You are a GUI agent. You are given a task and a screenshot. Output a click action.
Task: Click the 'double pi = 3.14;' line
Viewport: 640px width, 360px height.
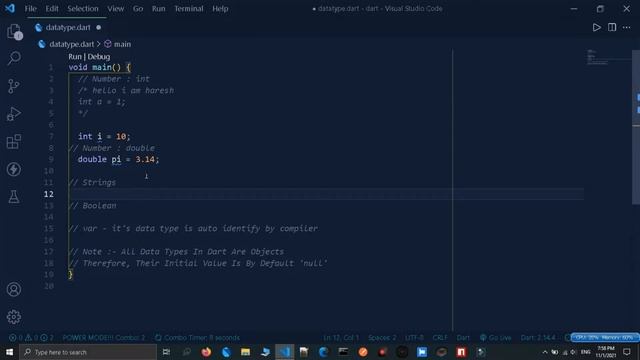tap(118, 159)
